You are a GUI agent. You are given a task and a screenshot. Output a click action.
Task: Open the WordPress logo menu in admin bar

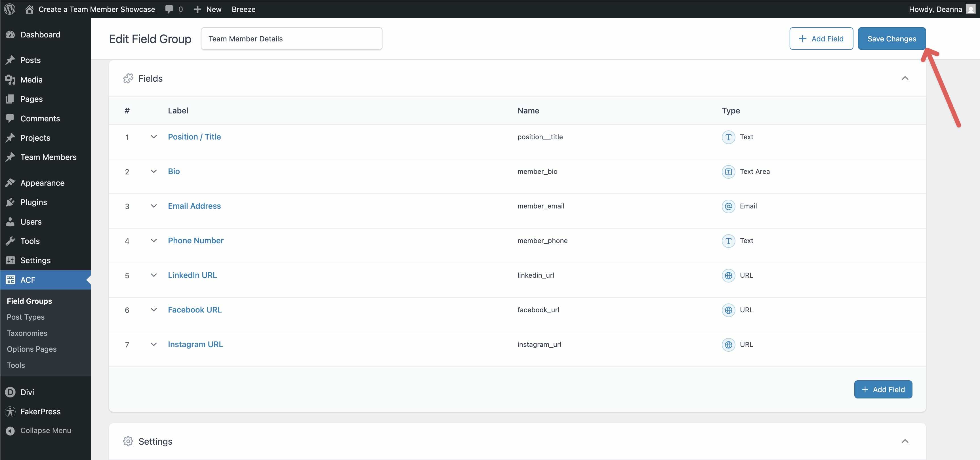[x=9, y=9]
